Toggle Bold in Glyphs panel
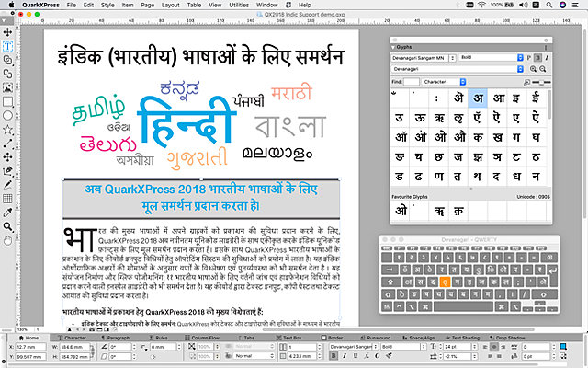 point(537,58)
